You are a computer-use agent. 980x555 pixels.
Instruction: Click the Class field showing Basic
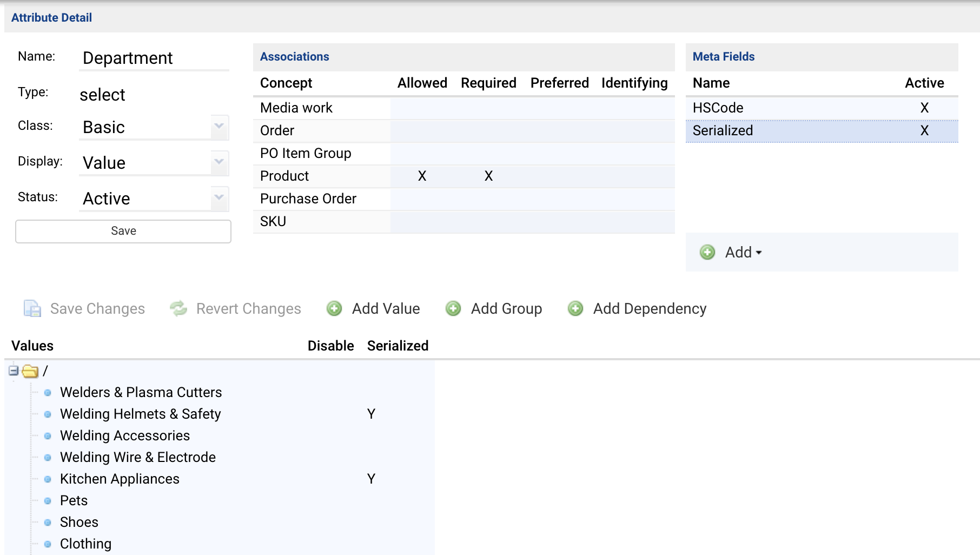pos(154,127)
